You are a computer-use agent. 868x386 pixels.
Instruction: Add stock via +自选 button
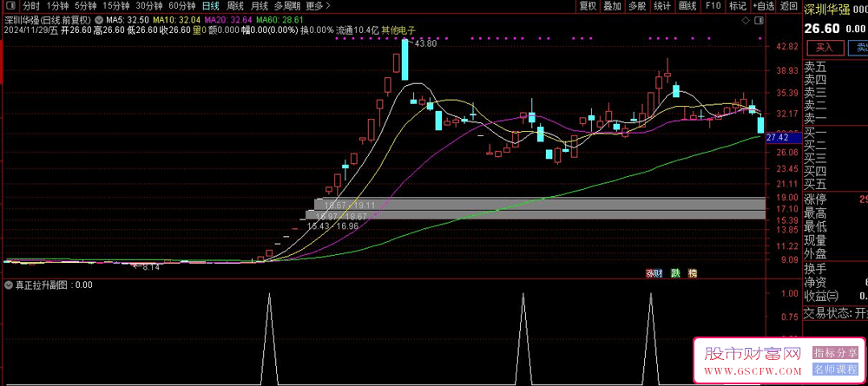pos(763,6)
